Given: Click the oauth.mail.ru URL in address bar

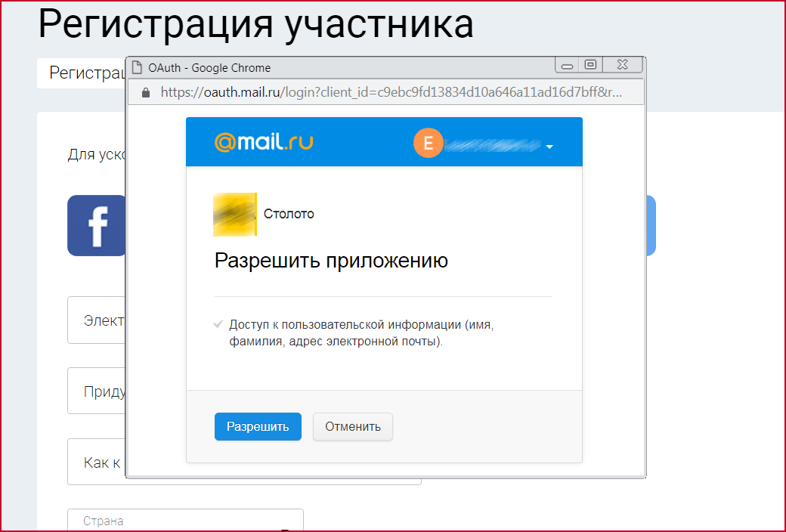Looking at the screenshot, I should [x=391, y=92].
